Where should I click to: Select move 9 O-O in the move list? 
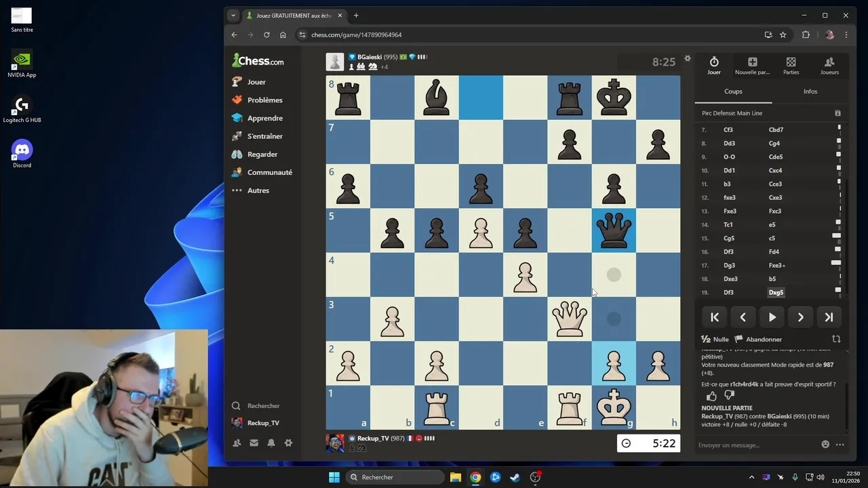tap(729, 157)
